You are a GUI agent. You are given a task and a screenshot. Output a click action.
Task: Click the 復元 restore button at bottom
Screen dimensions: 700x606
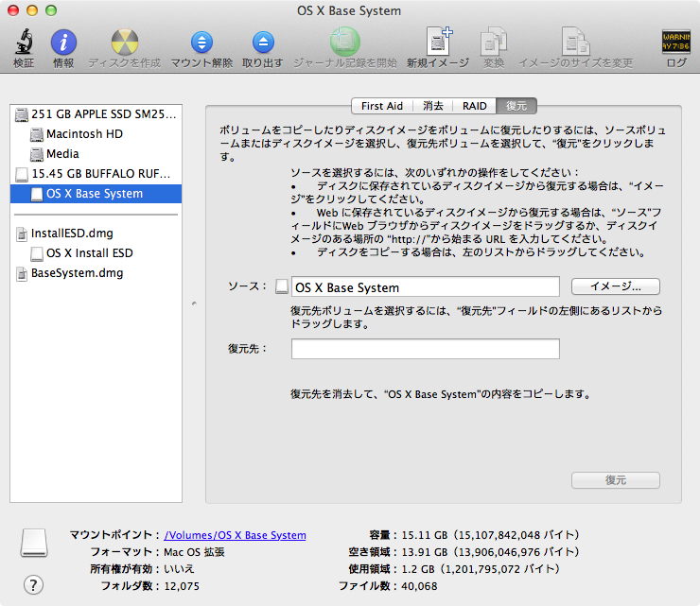pyautogui.click(x=616, y=480)
